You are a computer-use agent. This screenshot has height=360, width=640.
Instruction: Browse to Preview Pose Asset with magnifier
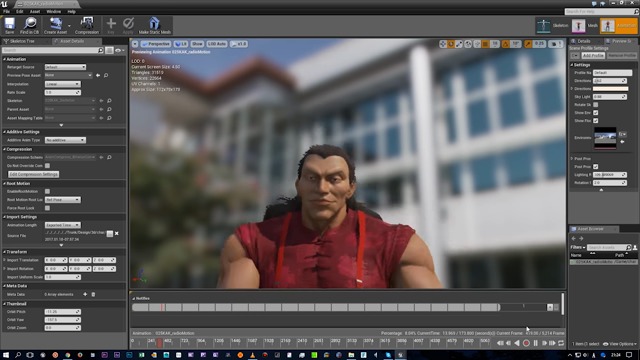pyautogui.click(x=106, y=76)
